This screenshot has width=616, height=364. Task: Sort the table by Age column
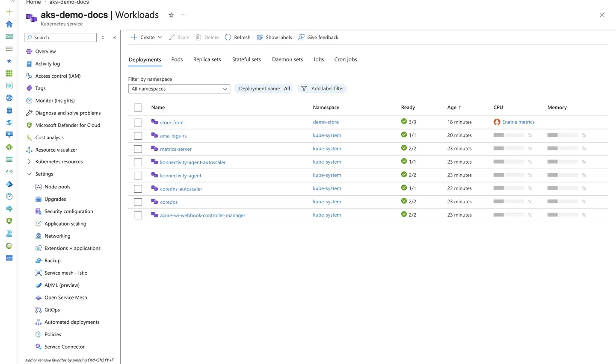point(454,108)
